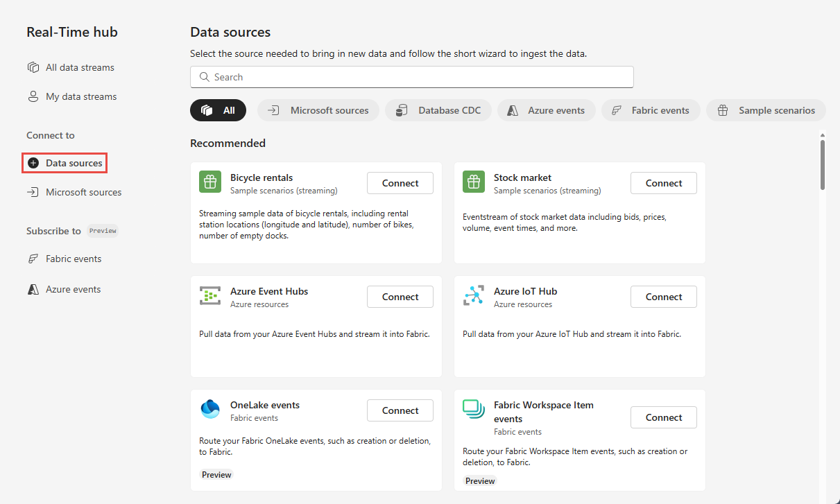Connect to Azure Event Hubs

coord(400,297)
